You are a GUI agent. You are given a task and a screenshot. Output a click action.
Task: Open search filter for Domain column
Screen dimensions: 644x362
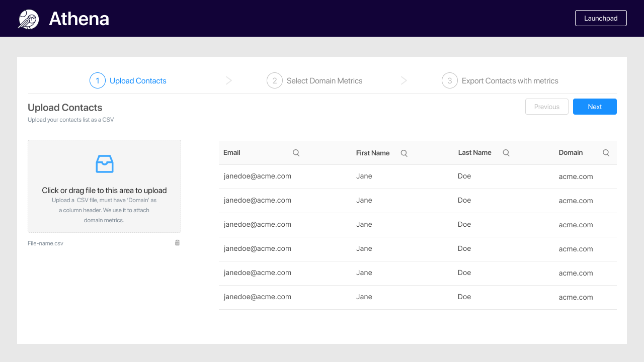(x=606, y=153)
